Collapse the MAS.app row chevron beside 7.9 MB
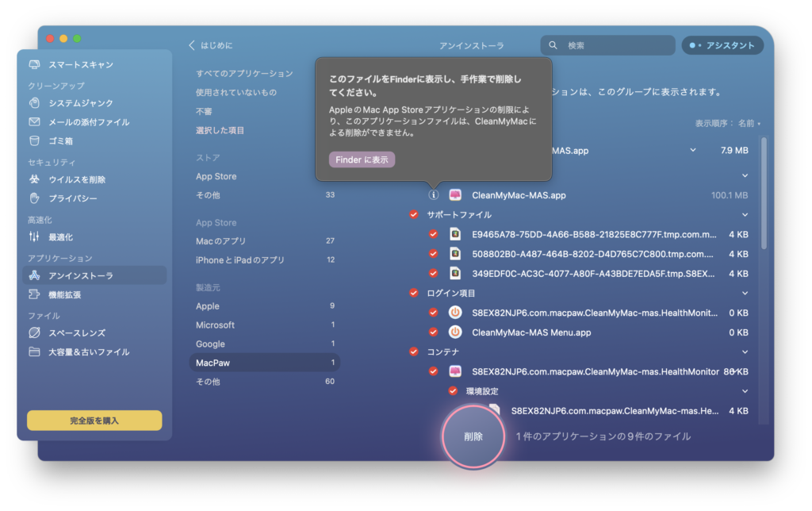Viewport: 812px width, 511px height. (x=693, y=150)
